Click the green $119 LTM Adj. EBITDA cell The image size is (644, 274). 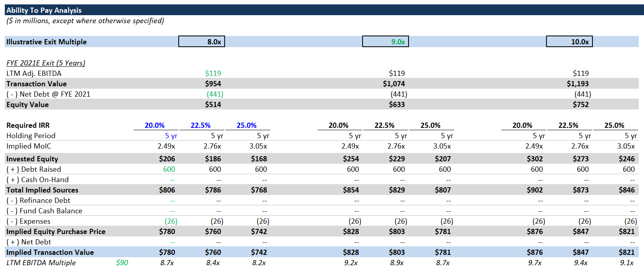pos(213,73)
